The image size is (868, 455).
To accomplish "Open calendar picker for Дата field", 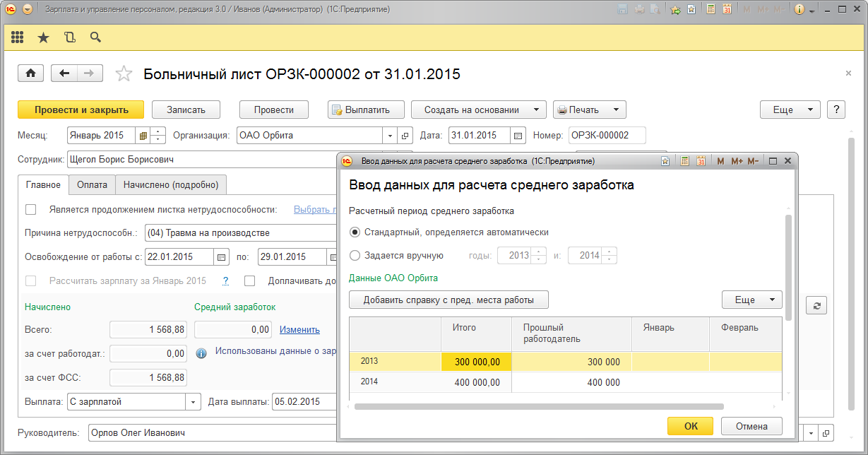I will pyautogui.click(x=518, y=136).
